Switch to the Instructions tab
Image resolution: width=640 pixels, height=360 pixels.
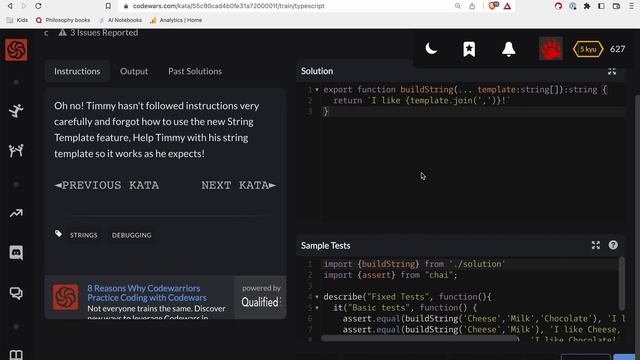77,71
